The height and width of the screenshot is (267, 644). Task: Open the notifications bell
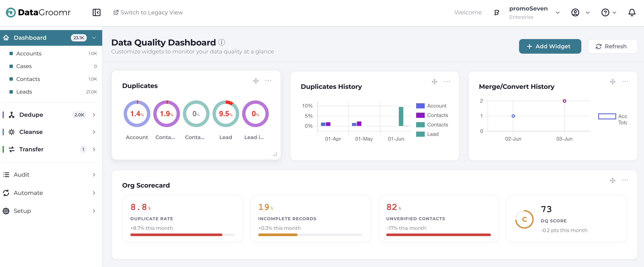click(632, 12)
